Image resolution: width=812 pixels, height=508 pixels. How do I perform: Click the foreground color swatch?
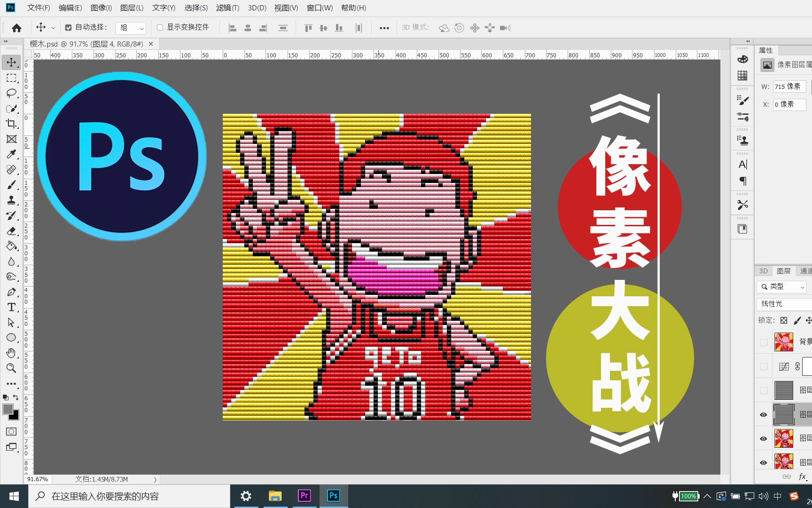point(8,409)
